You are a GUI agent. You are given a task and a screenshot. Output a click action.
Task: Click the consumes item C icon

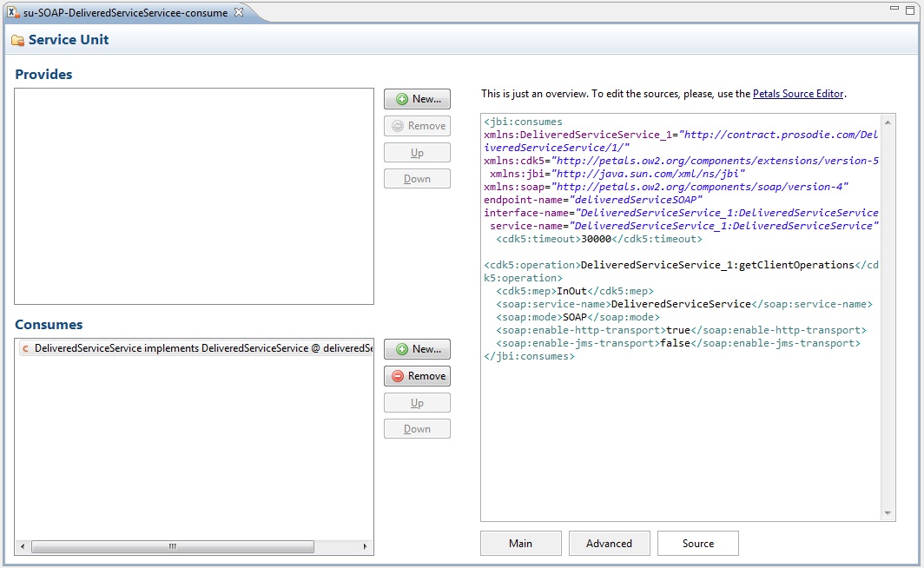click(x=26, y=348)
